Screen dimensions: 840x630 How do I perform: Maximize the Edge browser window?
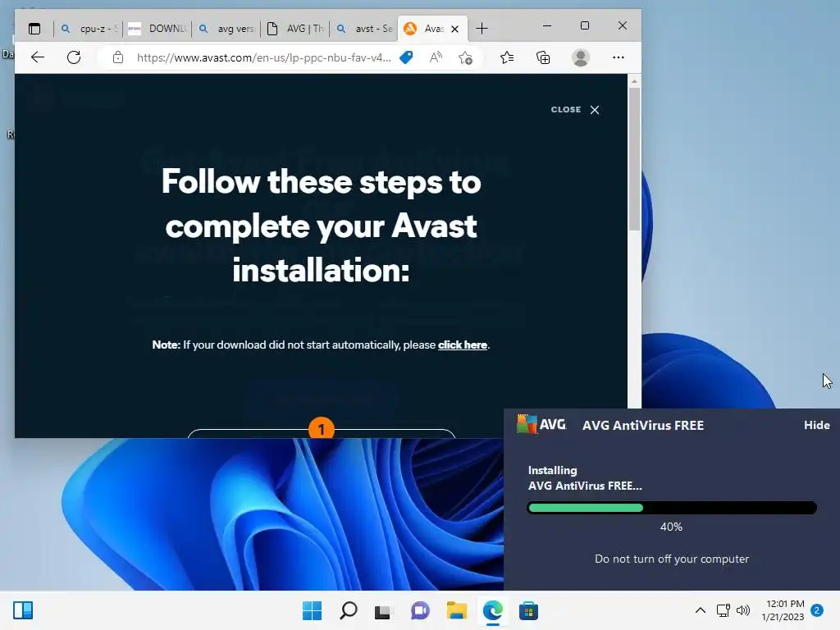[x=584, y=25]
